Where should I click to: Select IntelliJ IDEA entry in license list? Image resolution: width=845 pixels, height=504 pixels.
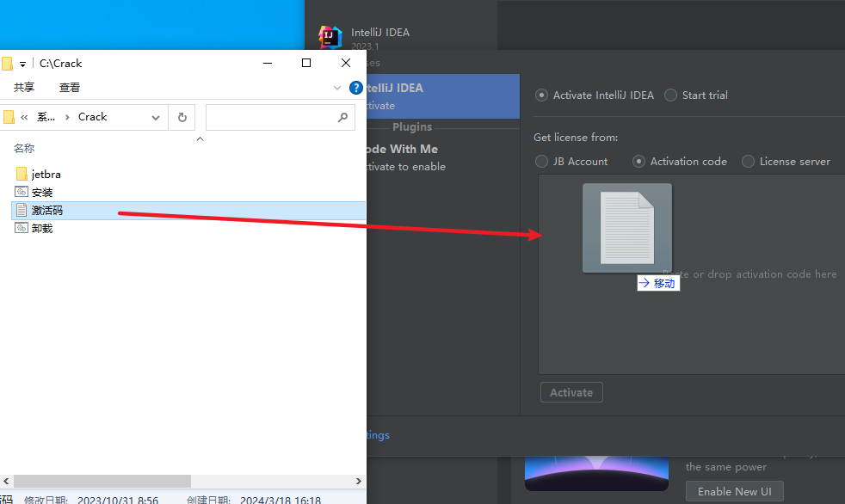443,96
